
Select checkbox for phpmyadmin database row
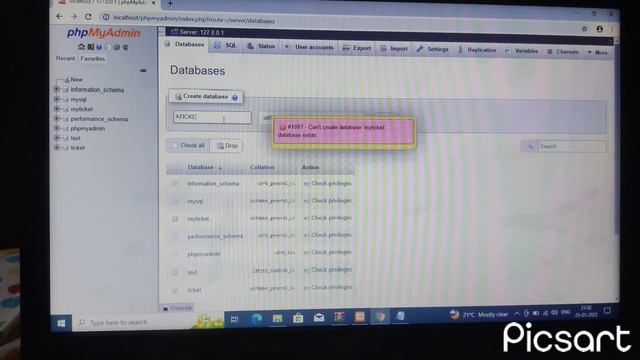(175, 254)
